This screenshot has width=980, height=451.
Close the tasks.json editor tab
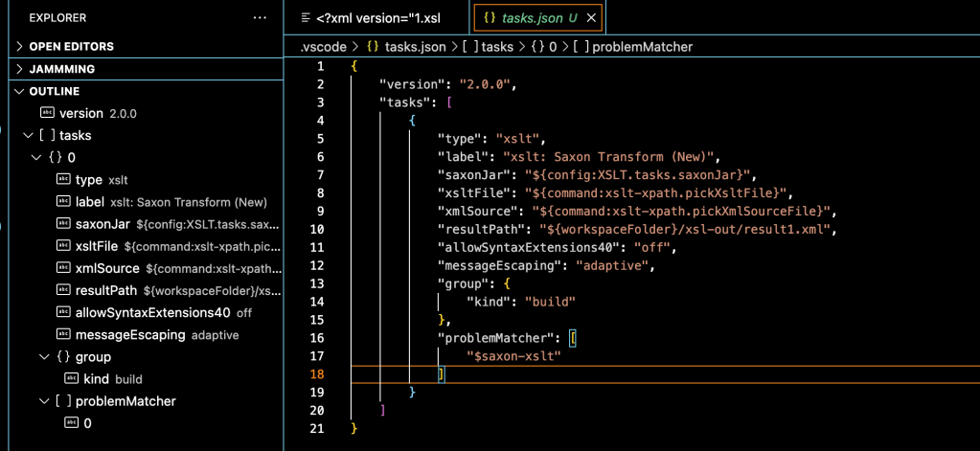tap(591, 17)
